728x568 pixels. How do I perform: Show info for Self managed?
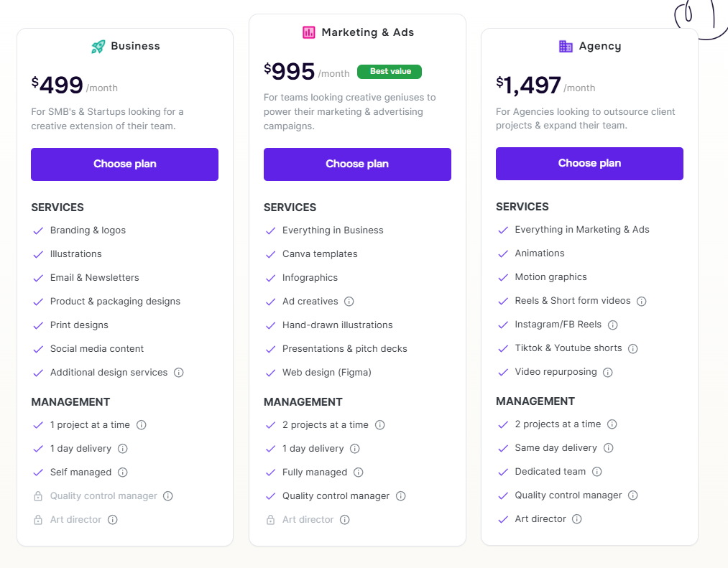pos(123,472)
